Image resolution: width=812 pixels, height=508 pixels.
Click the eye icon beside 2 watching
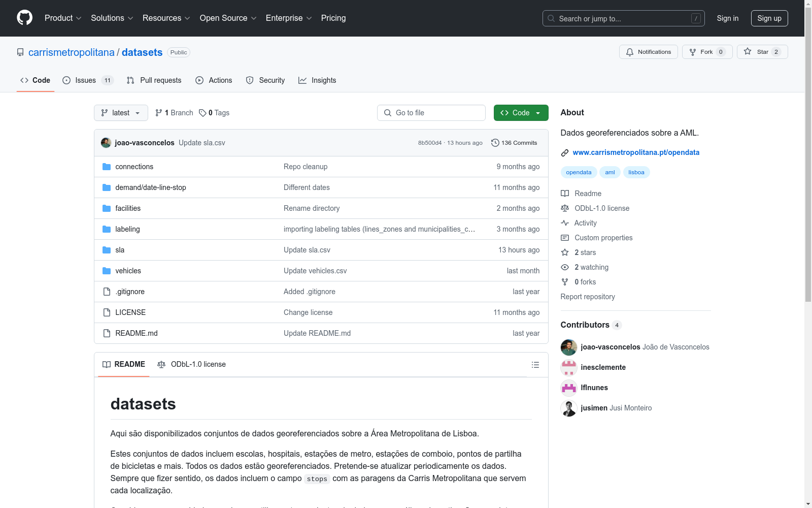click(x=565, y=267)
